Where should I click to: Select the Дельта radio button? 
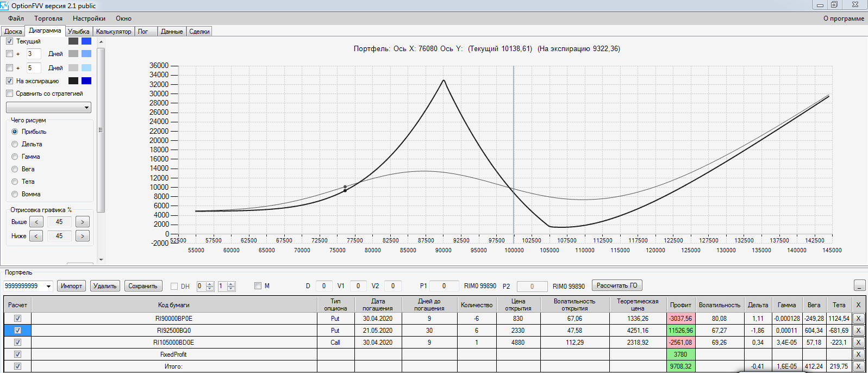click(15, 144)
